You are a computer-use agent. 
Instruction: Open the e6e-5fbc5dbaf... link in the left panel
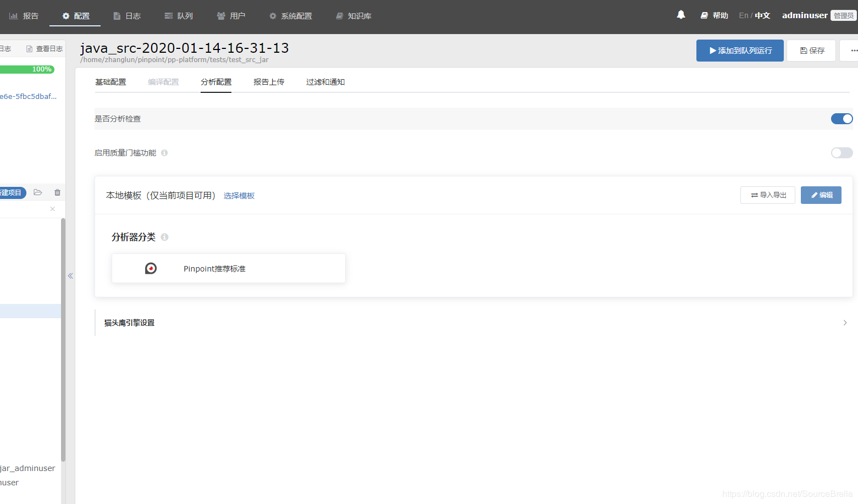tap(28, 96)
